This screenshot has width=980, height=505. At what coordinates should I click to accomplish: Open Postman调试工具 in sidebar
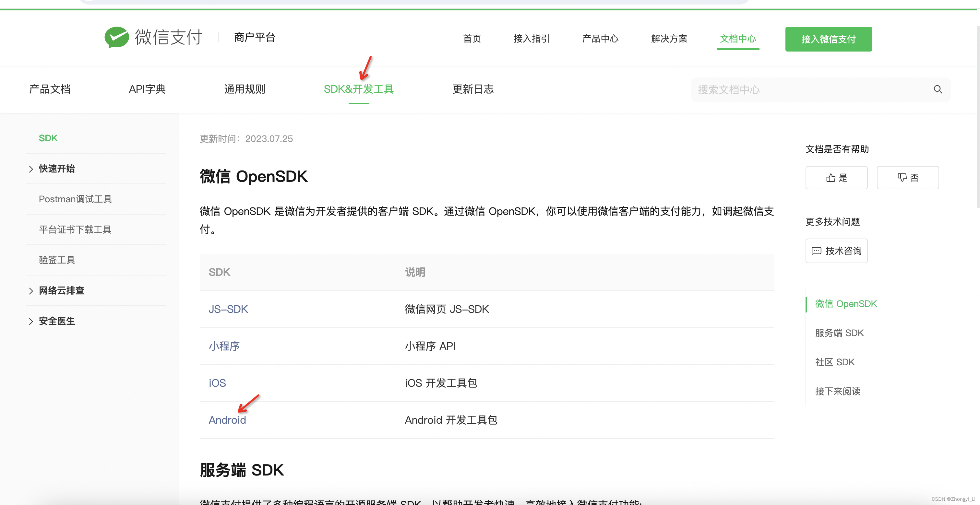(x=75, y=199)
